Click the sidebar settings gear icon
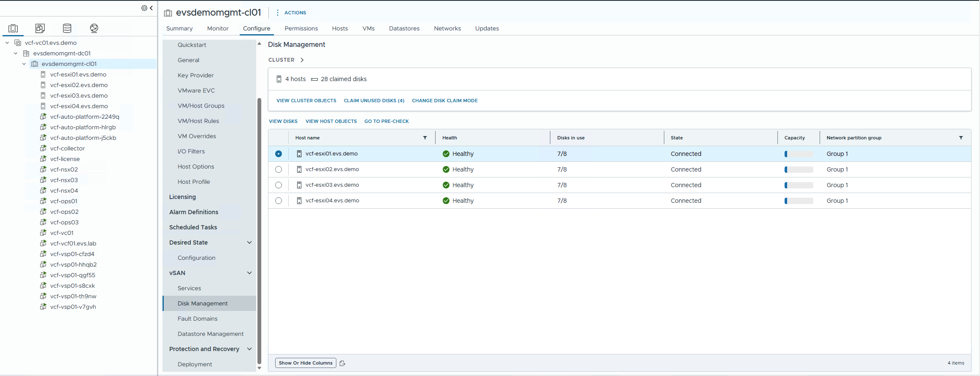This screenshot has height=376, width=980. pyautogui.click(x=144, y=8)
